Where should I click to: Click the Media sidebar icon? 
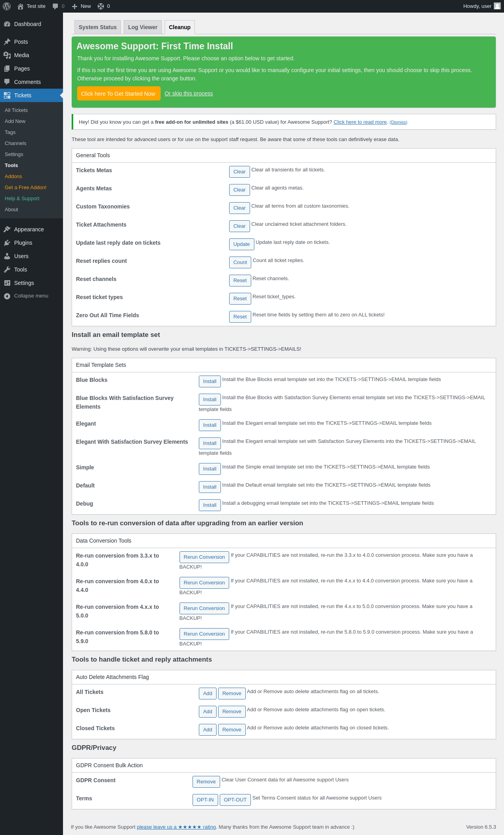click(7, 55)
